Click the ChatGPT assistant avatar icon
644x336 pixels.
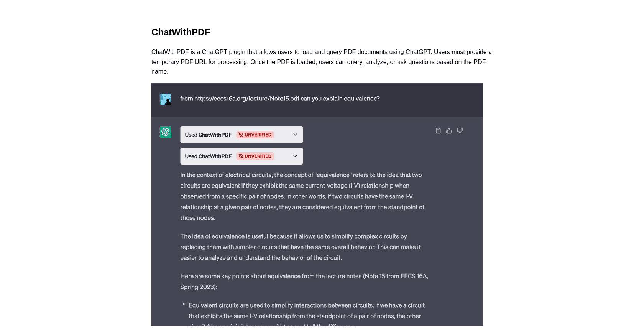pos(165,132)
